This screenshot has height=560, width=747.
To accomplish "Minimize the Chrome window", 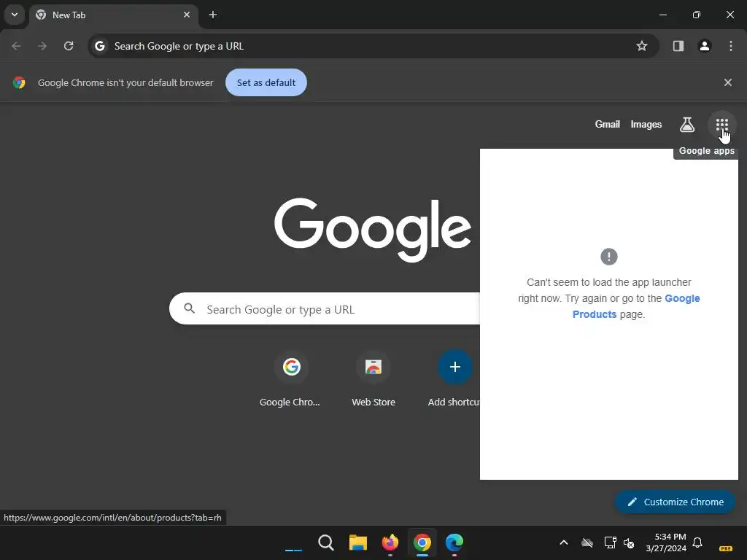I will [662, 15].
